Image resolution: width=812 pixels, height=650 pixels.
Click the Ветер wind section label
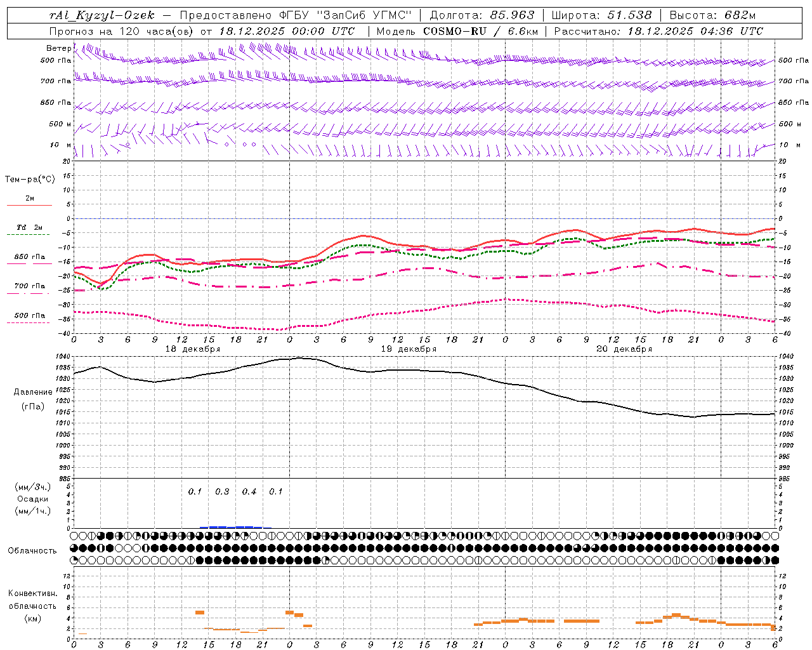[58, 48]
